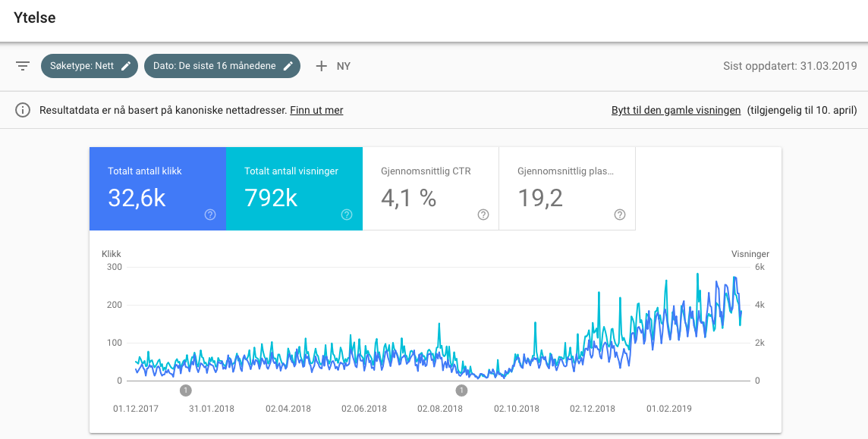Open the Finn ut mer link

pos(316,110)
